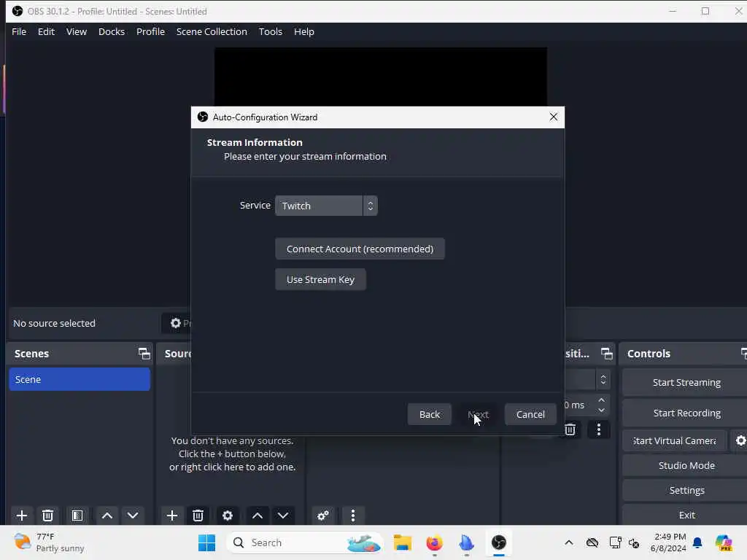The image size is (747, 560).
Task: Open the Help menu
Action: [304, 31]
